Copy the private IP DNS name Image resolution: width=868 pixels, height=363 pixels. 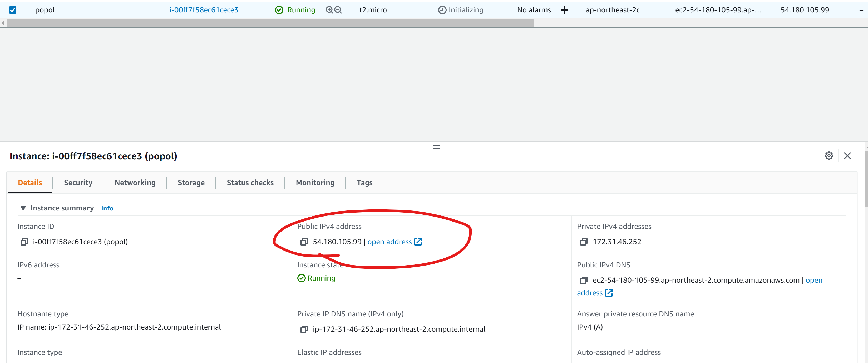tap(304, 329)
